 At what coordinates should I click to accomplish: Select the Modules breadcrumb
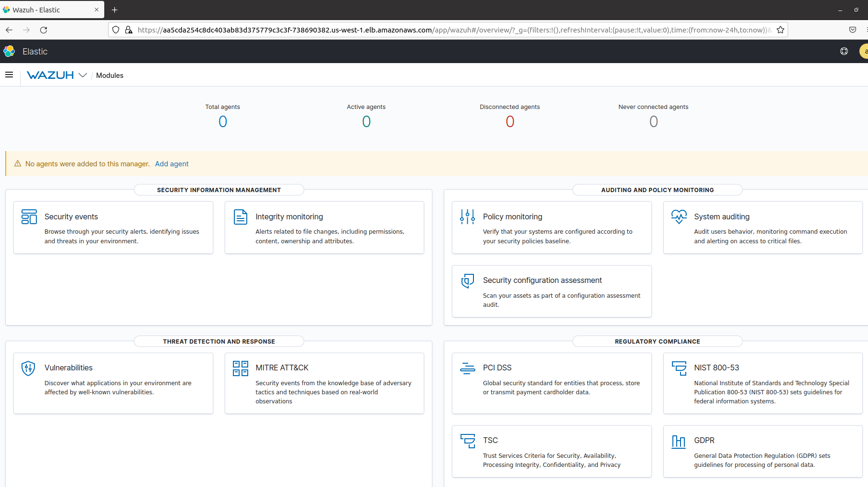click(110, 76)
